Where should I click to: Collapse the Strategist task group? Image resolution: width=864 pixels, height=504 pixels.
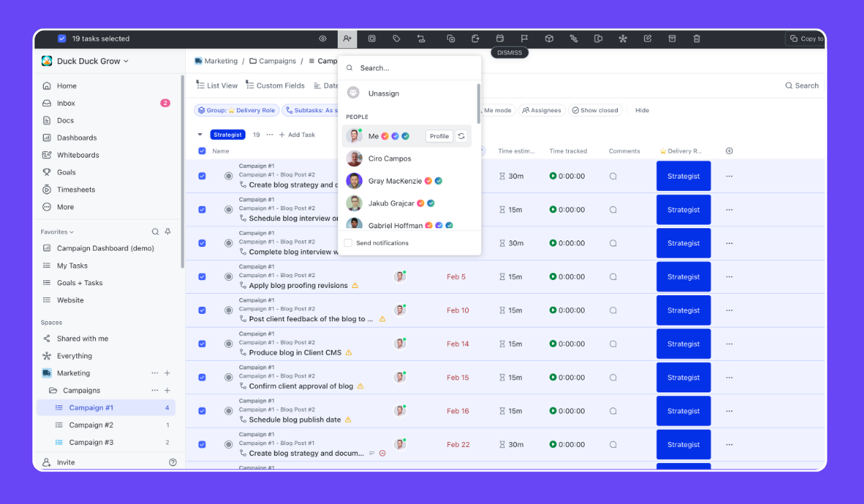(x=199, y=134)
